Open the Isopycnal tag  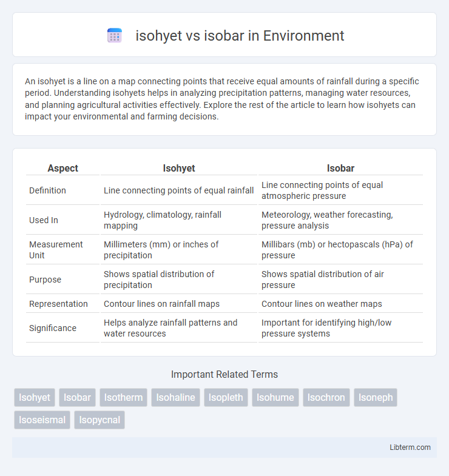[100, 420]
